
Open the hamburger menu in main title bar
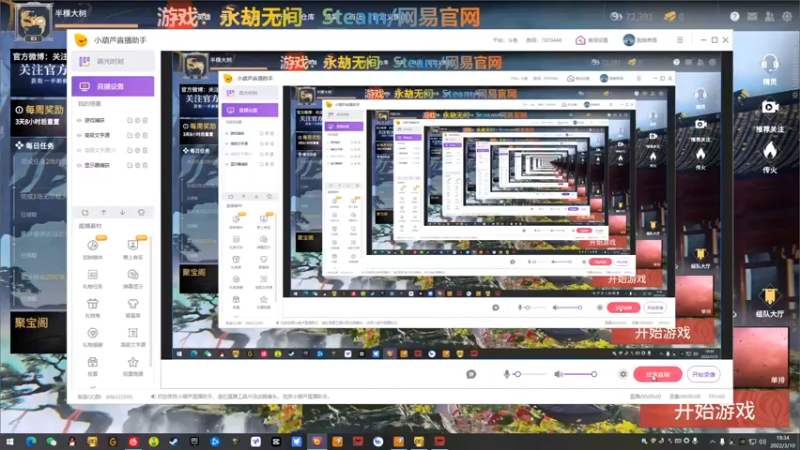680,40
